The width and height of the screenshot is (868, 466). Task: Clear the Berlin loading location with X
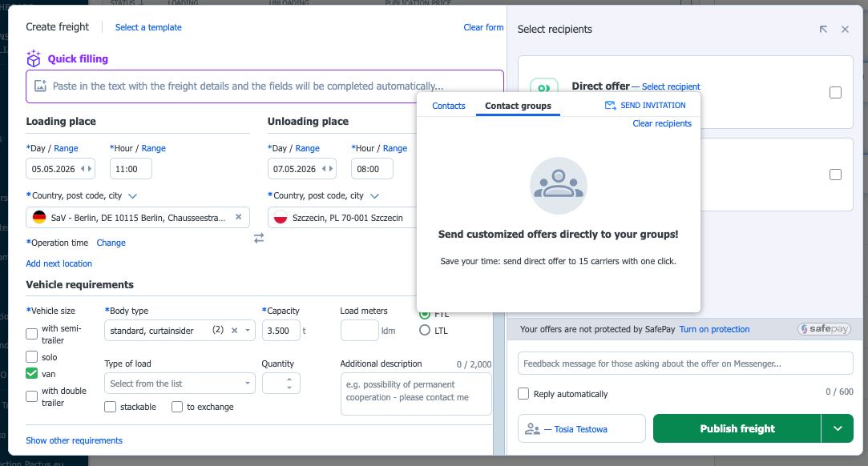pyautogui.click(x=238, y=217)
